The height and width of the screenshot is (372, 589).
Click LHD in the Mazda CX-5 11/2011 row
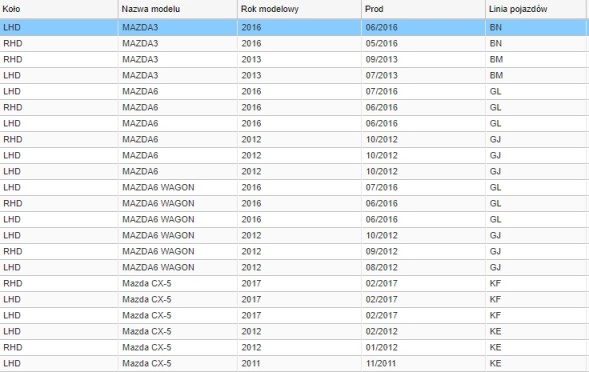(x=12, y=363)
